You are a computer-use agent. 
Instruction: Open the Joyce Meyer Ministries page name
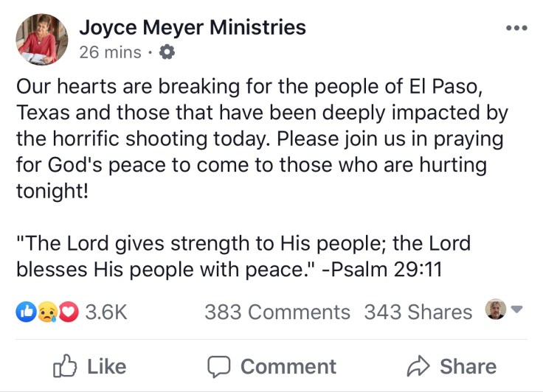pyautogui.click(x=192, y=28)
